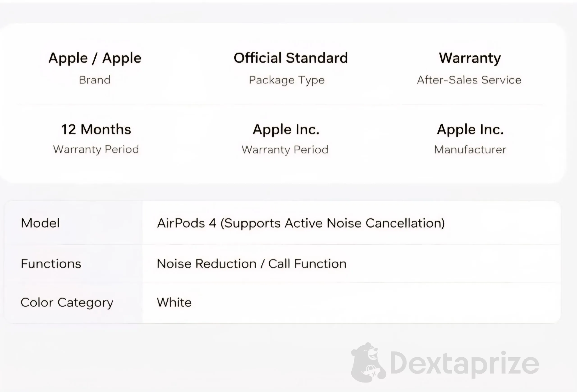Select the "12 Months" warranty value
The image size is (577, 392).
[x=96, y=129]
